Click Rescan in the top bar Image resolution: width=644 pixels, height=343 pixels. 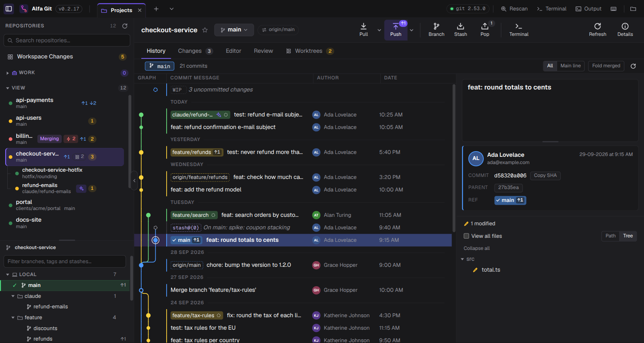coord(514,9)
